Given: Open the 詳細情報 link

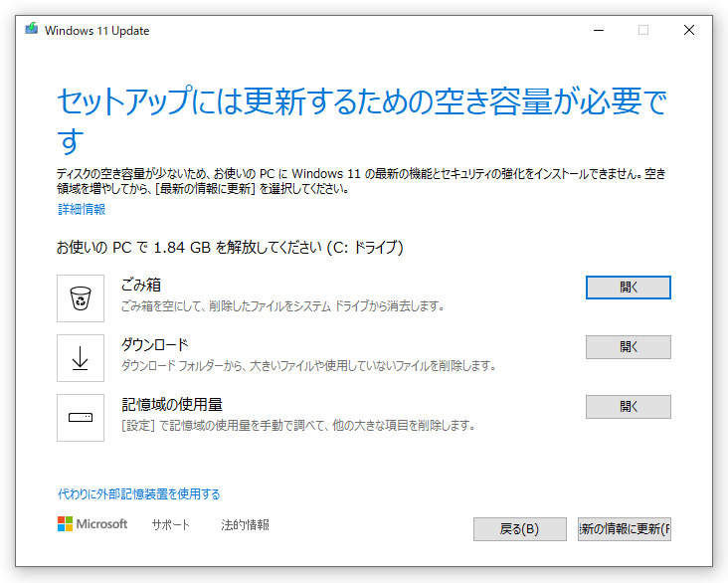Looking at the screenshot, I should 82,210.
